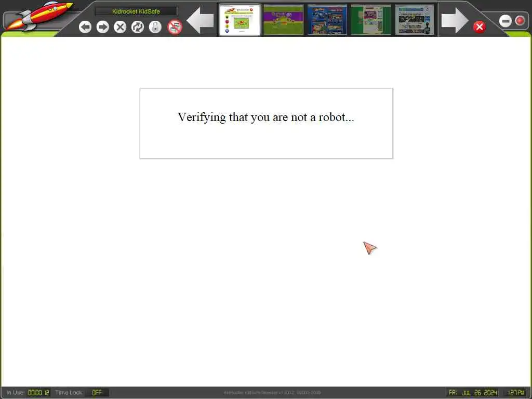Open the padlock lock settings icon

(x=155, y=27)
